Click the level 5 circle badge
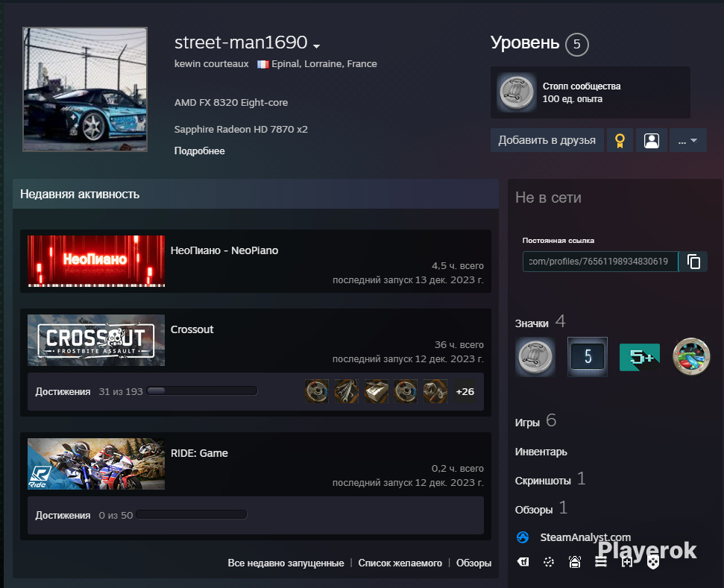Viewport: 724px width, 588px height. [x=576, y=44]
